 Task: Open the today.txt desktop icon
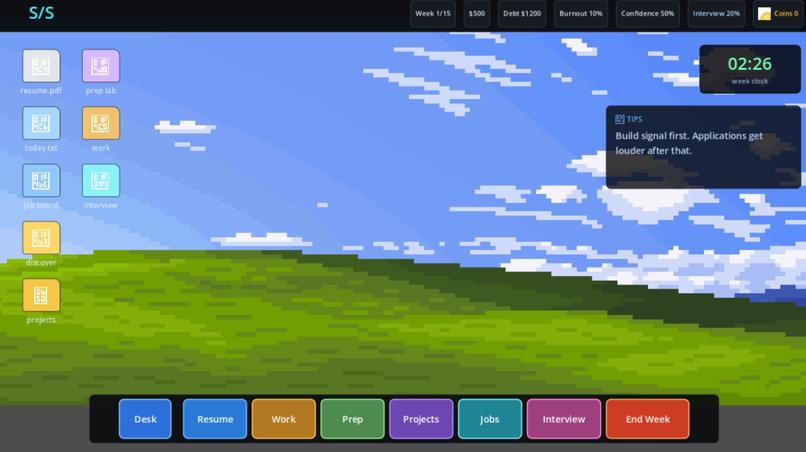[41, 123]
